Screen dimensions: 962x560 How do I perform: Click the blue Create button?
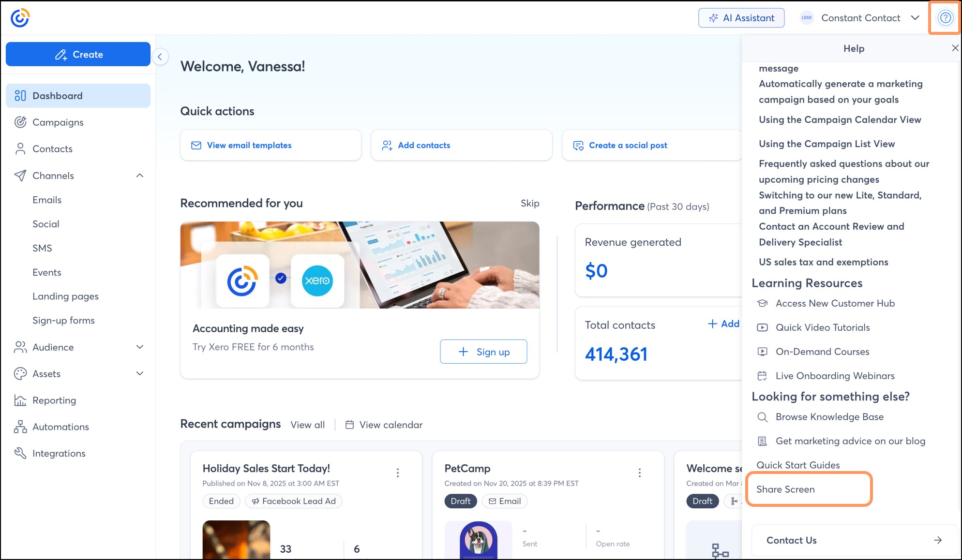(x=78, y=54)
